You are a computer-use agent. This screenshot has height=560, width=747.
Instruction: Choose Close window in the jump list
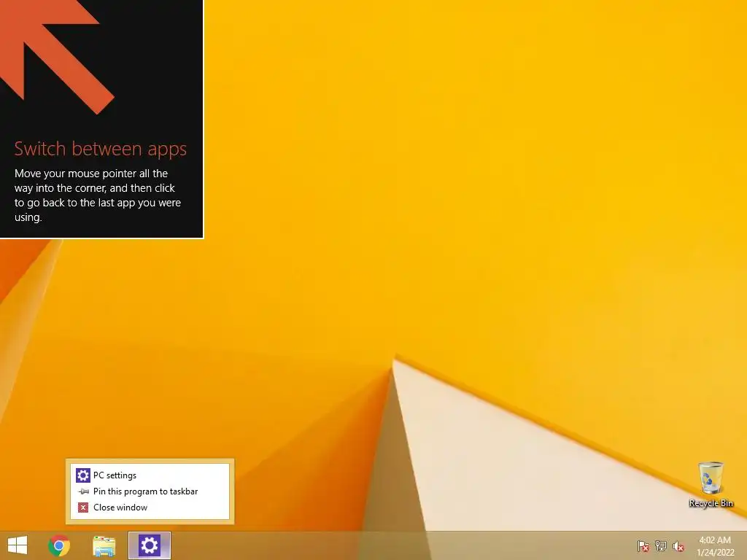150,507
